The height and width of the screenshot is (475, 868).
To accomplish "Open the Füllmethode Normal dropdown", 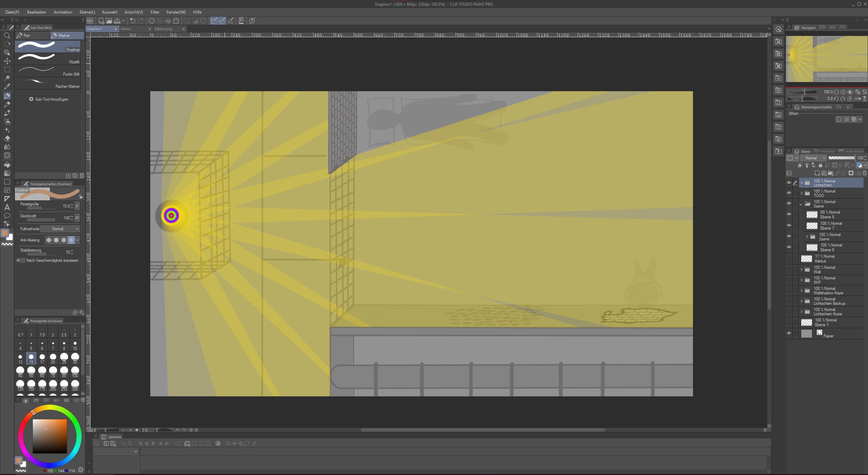I will [60, 229].
